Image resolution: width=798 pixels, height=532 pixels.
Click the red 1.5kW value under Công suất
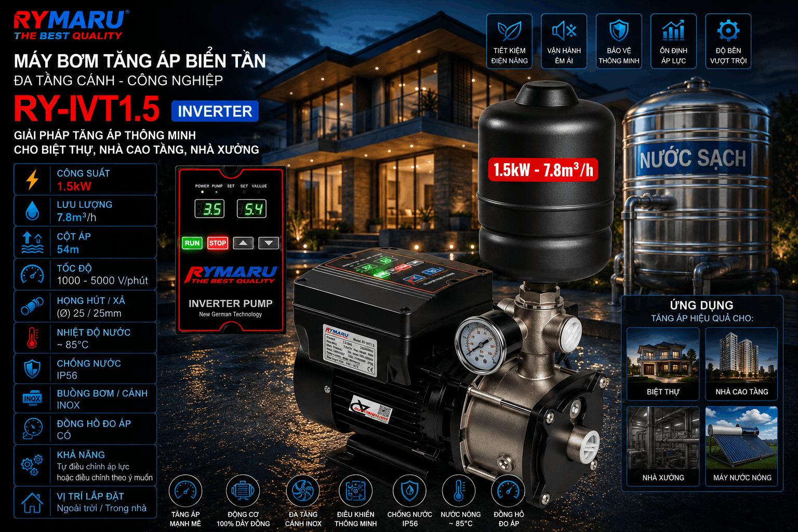tap(74, 186)
